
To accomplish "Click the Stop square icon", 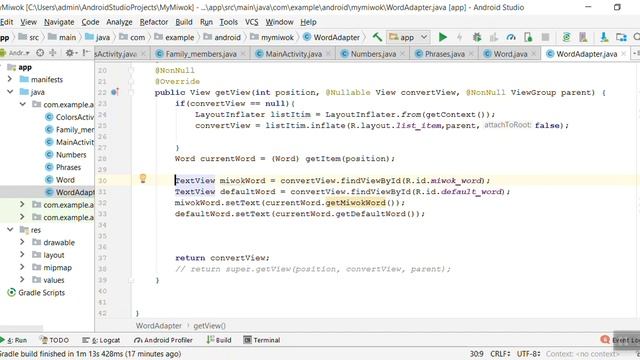I will click(545, 37).
